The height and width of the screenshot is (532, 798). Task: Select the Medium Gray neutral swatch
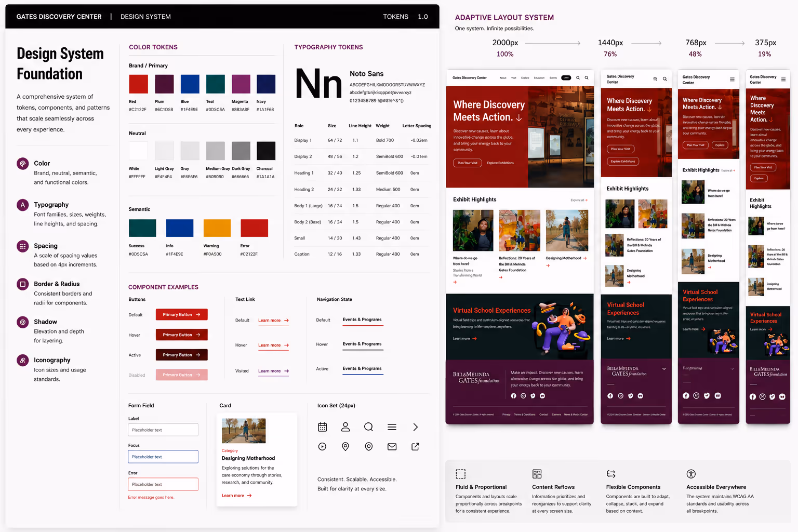pos(216,151)
